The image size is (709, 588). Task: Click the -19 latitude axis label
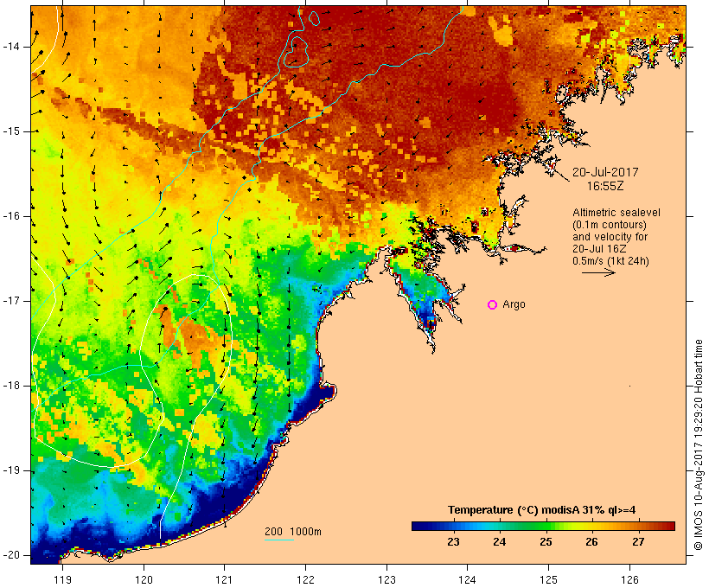click(11, 471)
